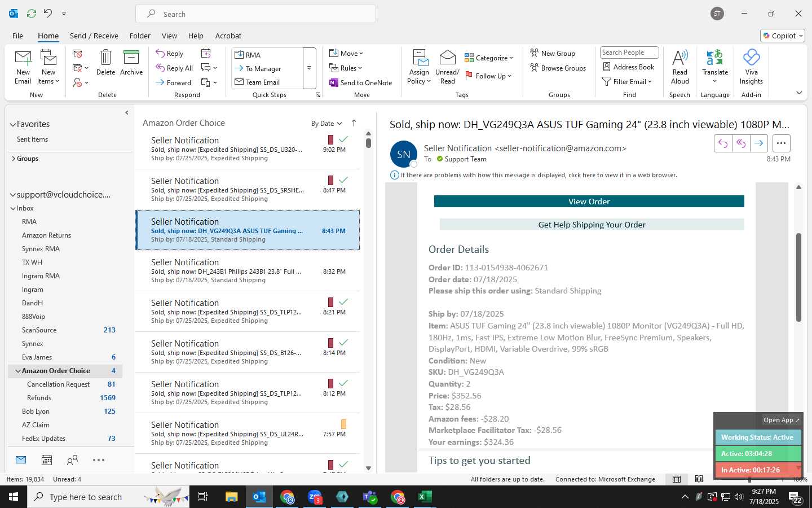This screenshot has width=812, height=508.
Task: Click the Unread/Read envelope icon
Action: 447,67
